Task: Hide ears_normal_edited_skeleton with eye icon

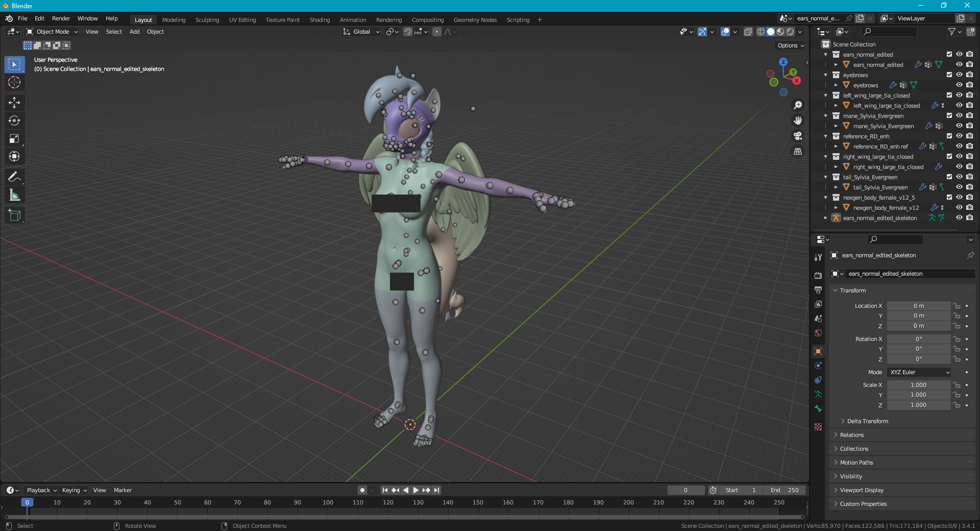Action: click(x=959, y=218)
